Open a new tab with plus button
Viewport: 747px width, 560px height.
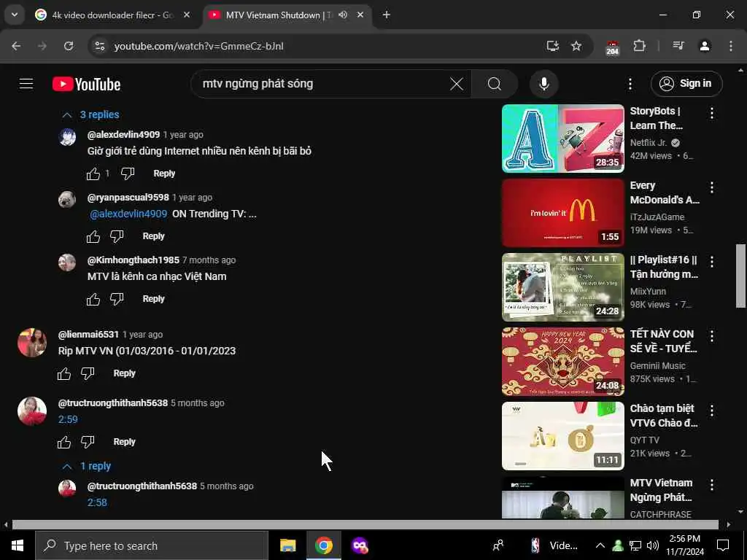387,15
